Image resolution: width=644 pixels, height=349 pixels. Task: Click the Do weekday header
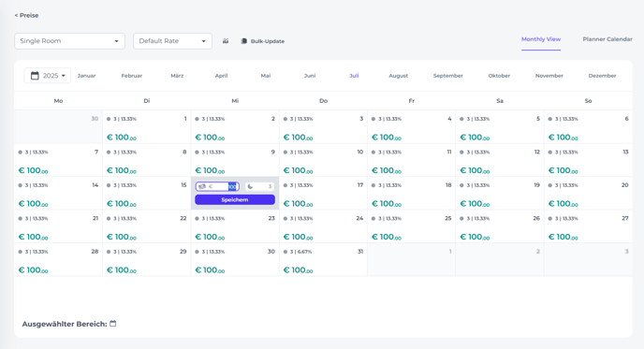click(323, 101)
